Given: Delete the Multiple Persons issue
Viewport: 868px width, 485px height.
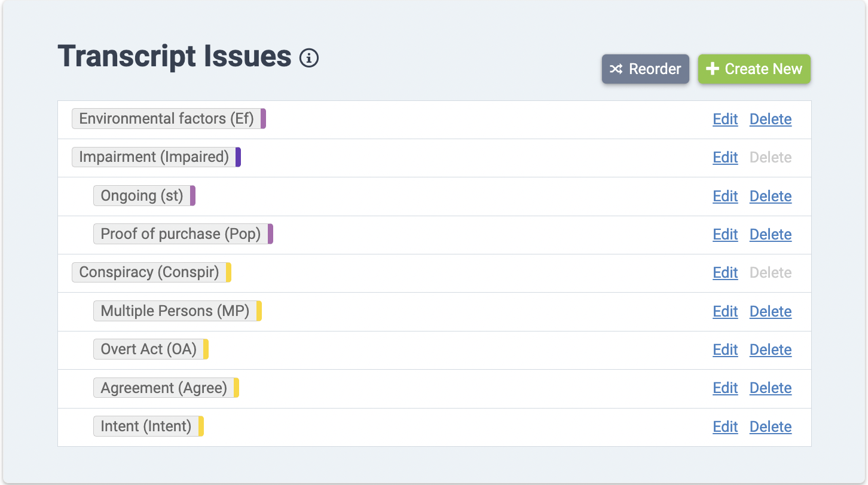Looking at the screenshot, I should 770,312.
